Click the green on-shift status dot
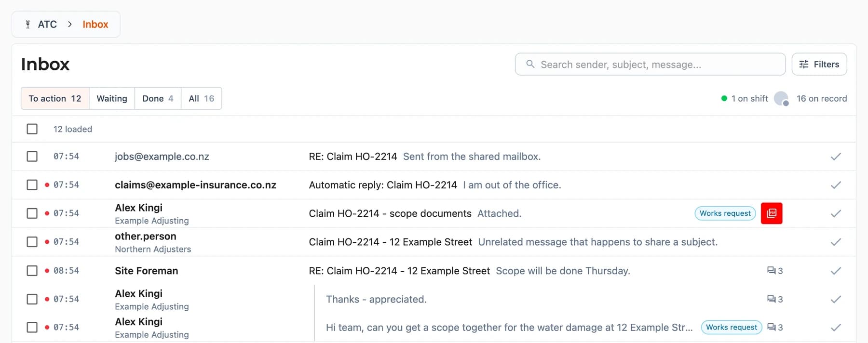 tap(724, 98)
